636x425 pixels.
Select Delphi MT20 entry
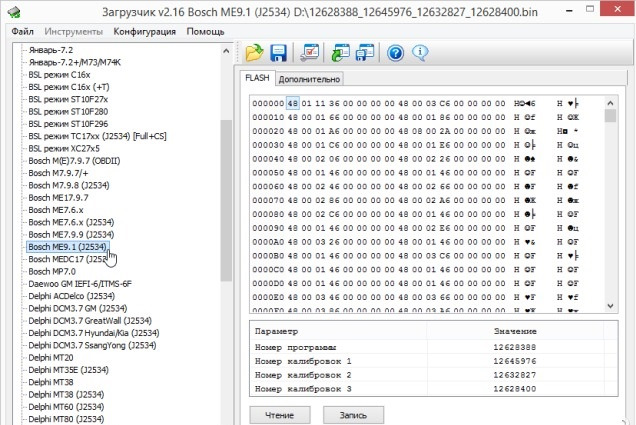coord(51,358)
